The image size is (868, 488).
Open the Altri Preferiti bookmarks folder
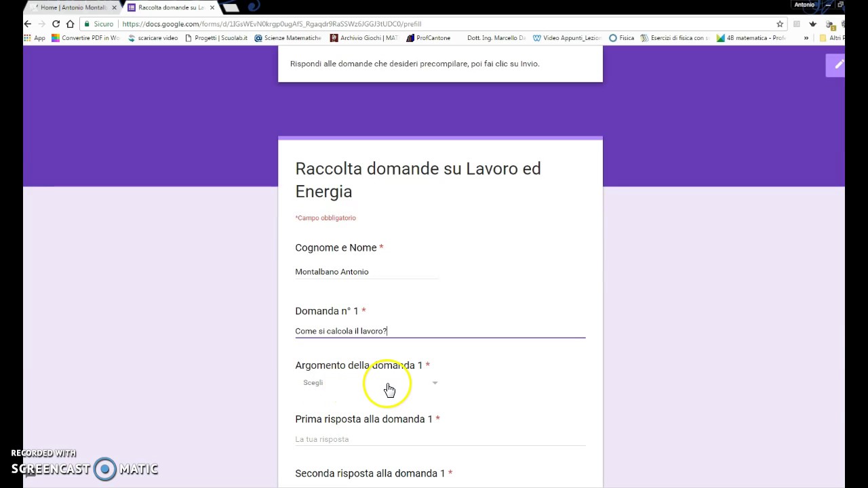coord(831,38)
